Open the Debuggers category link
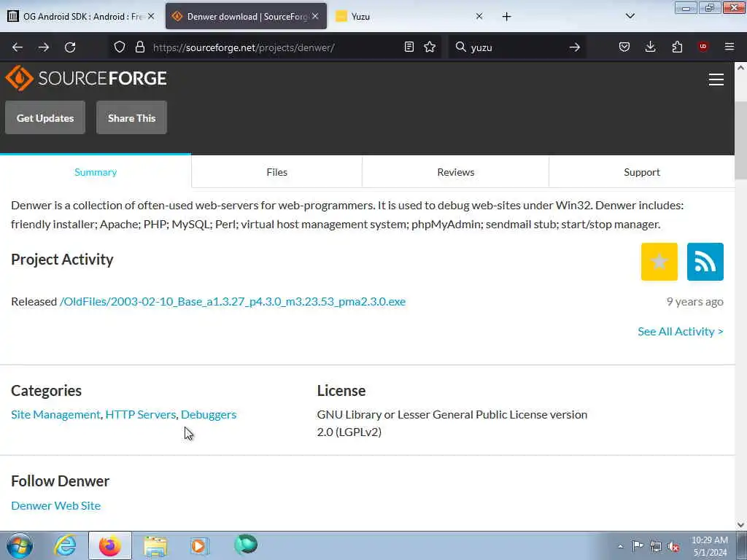The width and height of the screenshot is (747, 560). tap(209, 414)
